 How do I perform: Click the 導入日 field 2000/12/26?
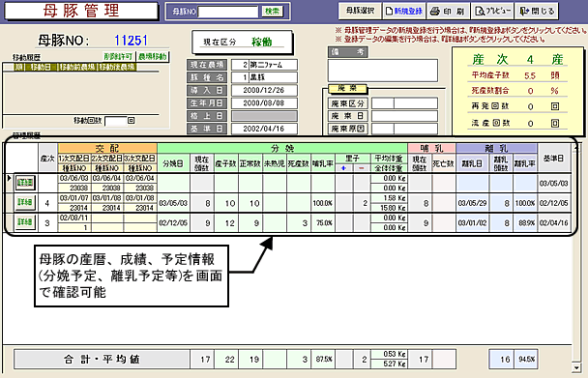[264, 90]
